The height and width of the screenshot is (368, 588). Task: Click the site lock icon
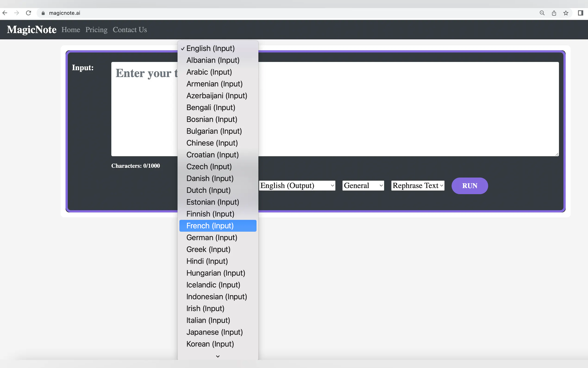click(43, 13)
